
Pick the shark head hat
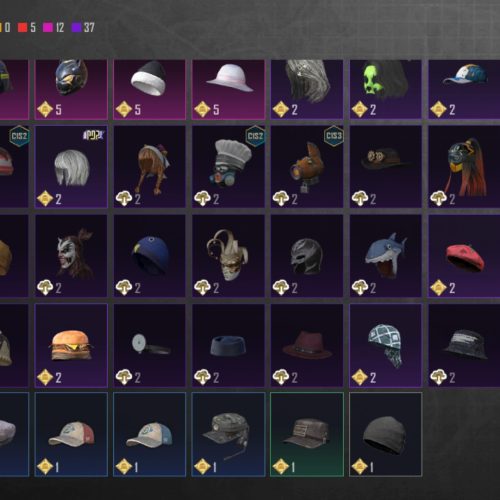pyautogui.click(x=386, y=256)
